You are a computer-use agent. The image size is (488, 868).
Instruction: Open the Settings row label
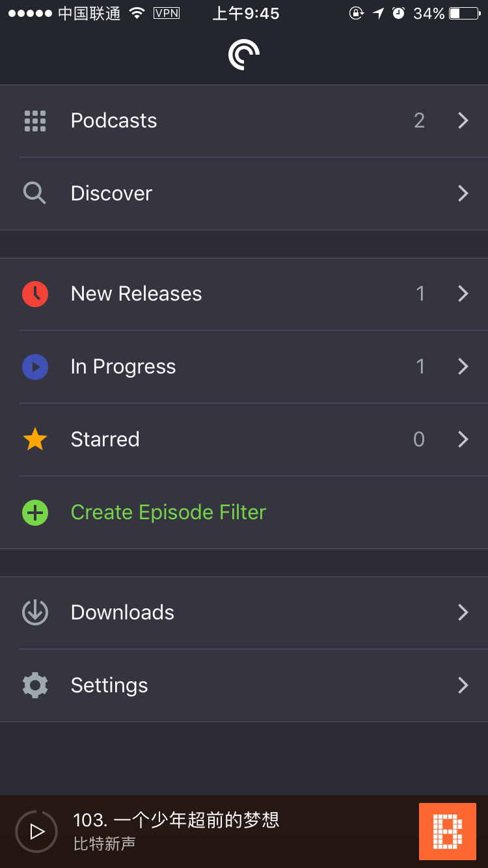109,685
